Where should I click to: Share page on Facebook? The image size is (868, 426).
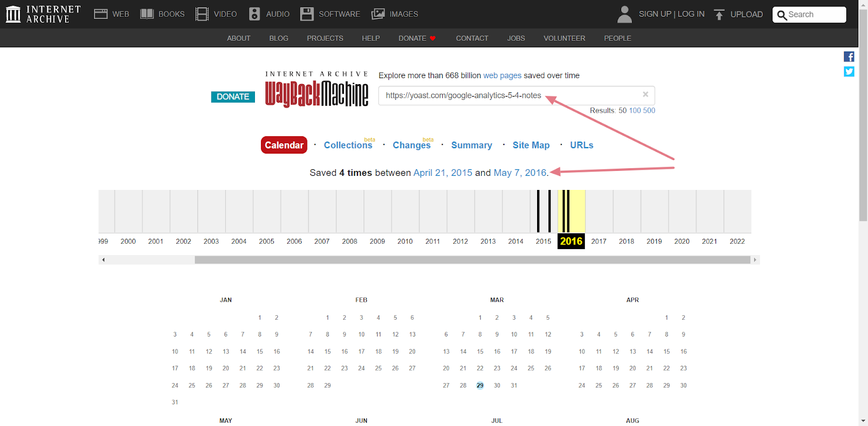point(849,56)
